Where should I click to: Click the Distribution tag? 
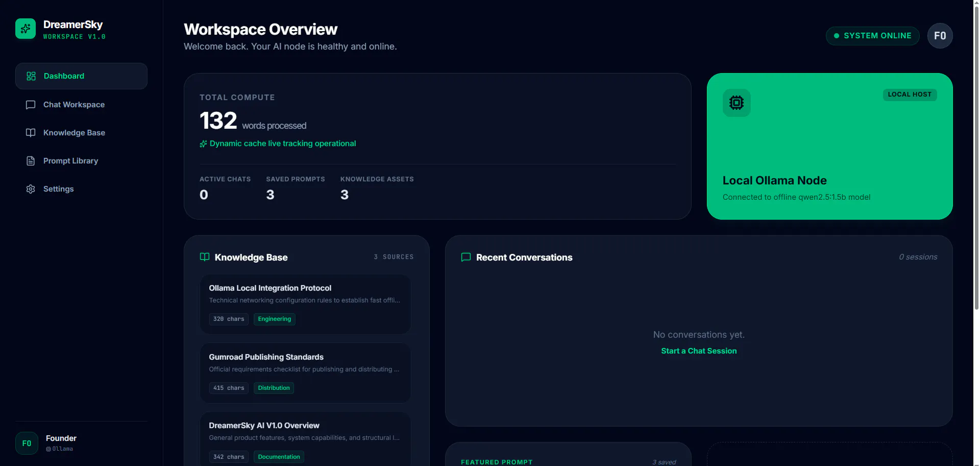[274, 388]
